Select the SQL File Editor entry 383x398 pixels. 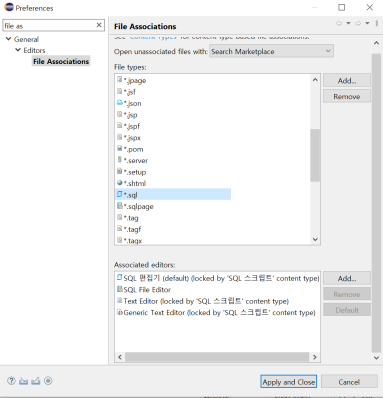tap(144, 290)
